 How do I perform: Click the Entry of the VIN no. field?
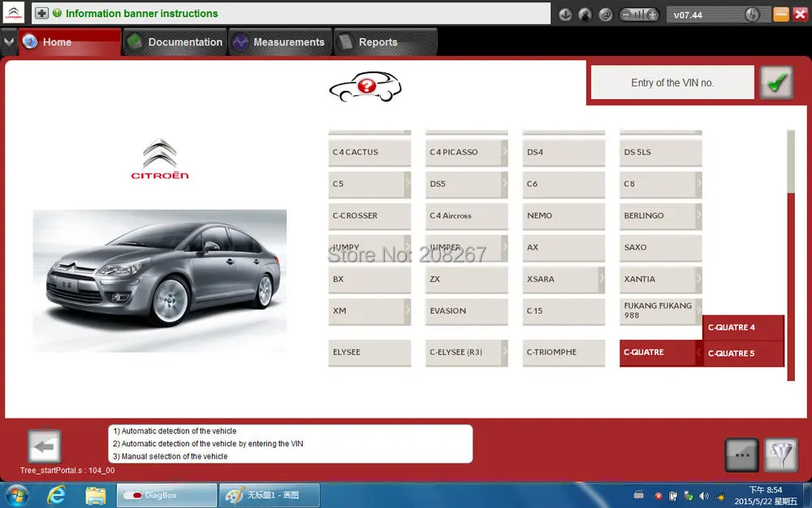672,82
